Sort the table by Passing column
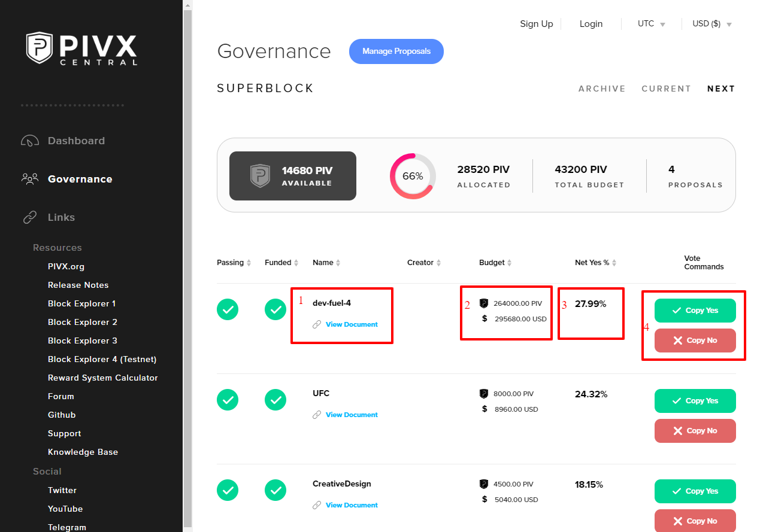Screen dimensions: 760x532 point(234,263)
